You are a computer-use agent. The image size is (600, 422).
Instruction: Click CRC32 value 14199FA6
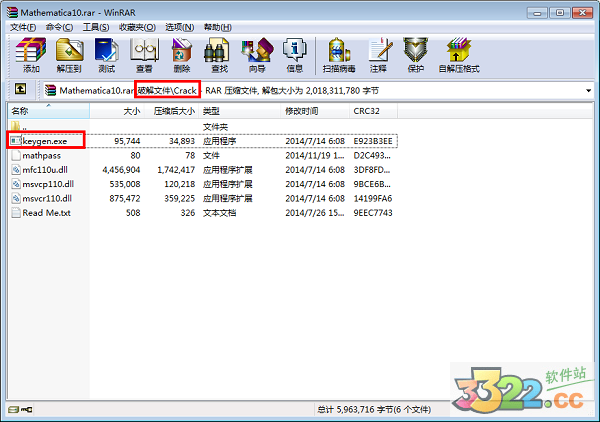(x=373, y=199)
